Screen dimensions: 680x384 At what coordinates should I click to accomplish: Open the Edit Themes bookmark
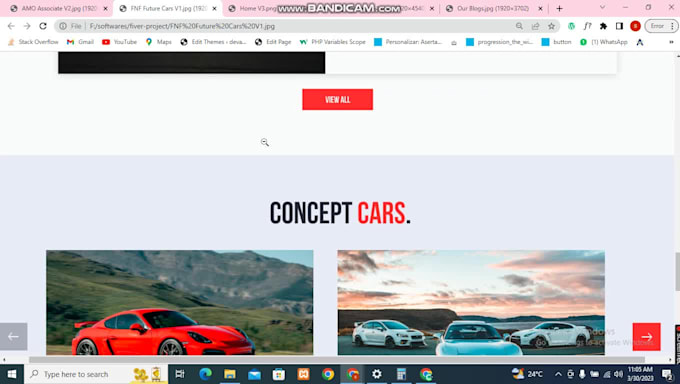(x=213, y=42)
